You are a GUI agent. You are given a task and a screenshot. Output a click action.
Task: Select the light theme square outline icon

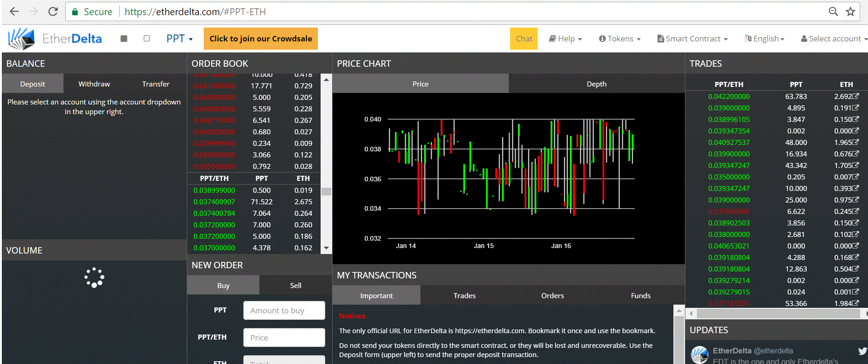click(147, 39)
